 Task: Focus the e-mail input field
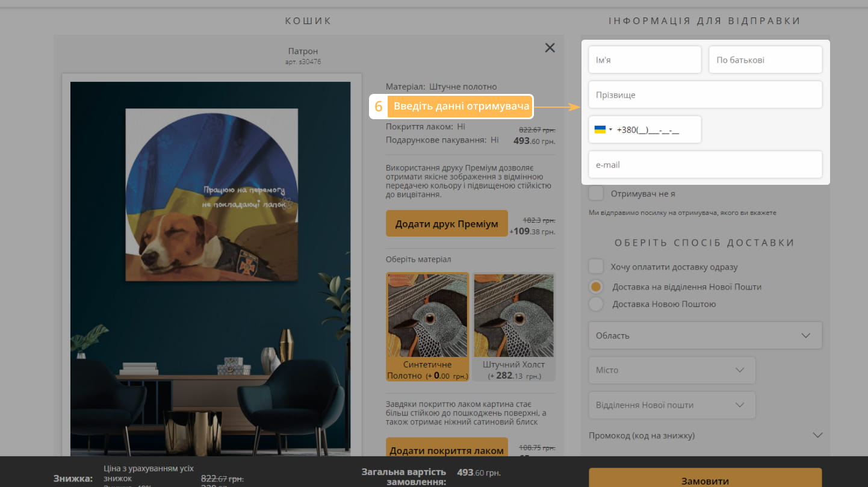pyautogui.click(x=705, y=165)
